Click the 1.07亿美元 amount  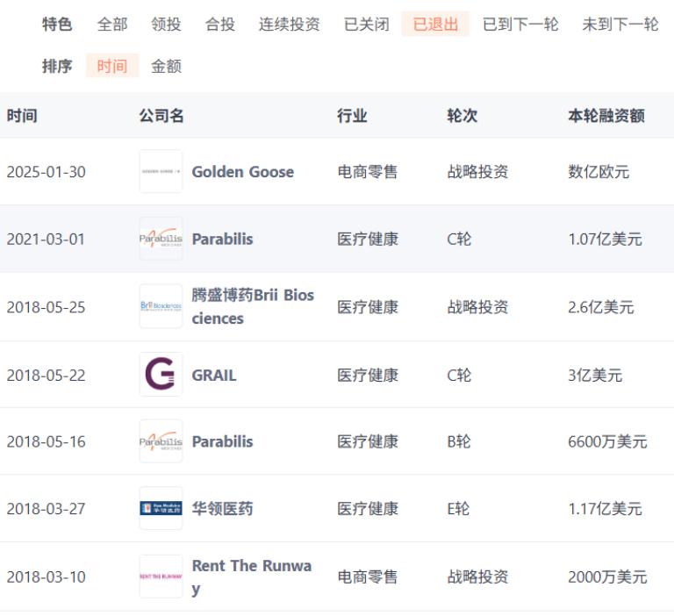click(x=606, y=239)
